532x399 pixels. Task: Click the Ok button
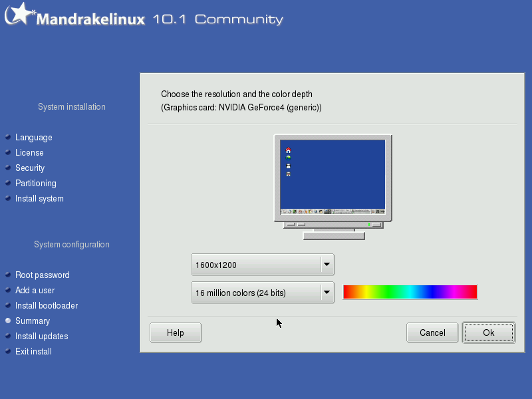pos(489,333)
